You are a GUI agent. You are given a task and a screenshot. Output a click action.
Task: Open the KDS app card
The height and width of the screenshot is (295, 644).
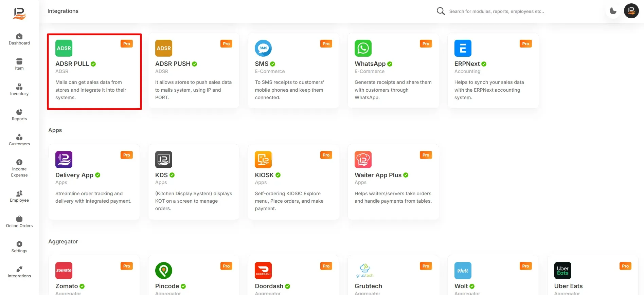click(x=194, y=182)
